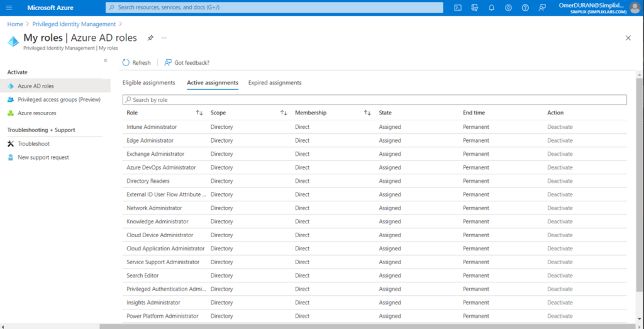The image size is (644, 329).
Task: Open Cloud Shell from the top bar
Action: point(458,8)
